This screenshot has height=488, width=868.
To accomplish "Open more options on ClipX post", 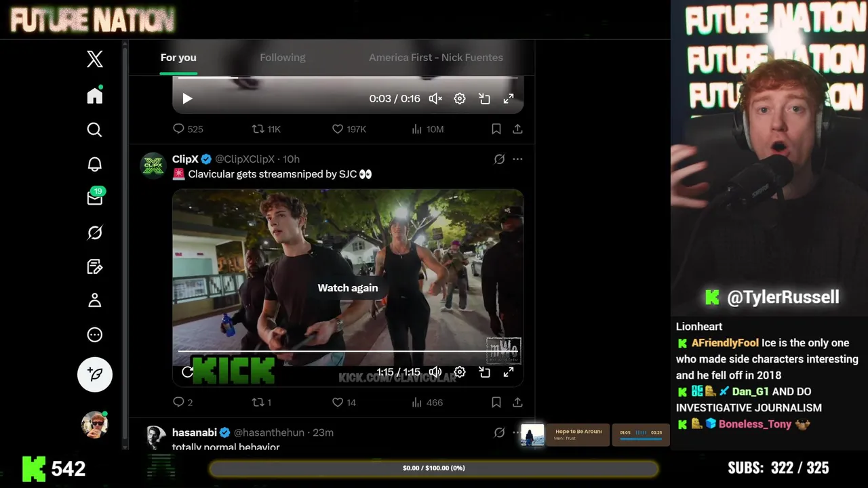I will pyautogui.click(x=517, y=159).
